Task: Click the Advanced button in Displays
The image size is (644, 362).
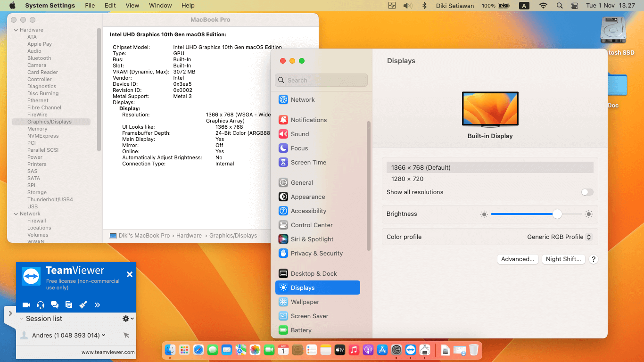Action: (x=517, y=259)
